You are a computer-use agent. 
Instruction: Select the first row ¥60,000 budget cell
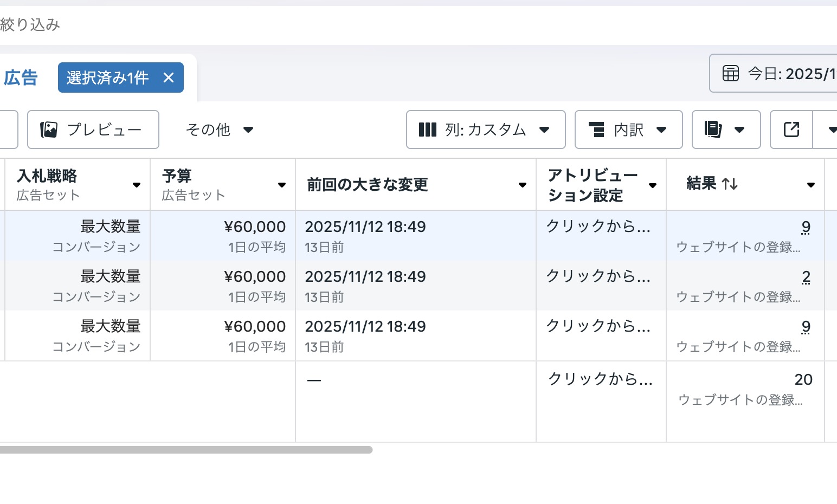255,227
